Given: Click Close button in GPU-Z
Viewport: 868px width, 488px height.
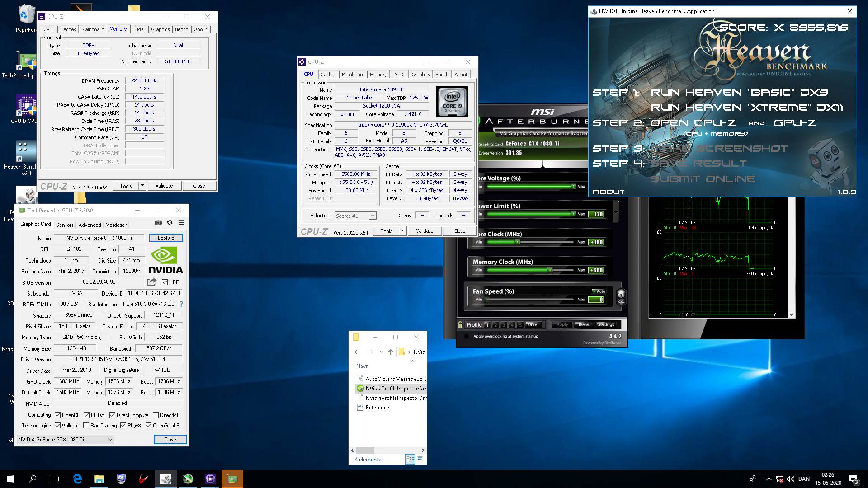Looking at the screenshot, I should coord(170,440).
